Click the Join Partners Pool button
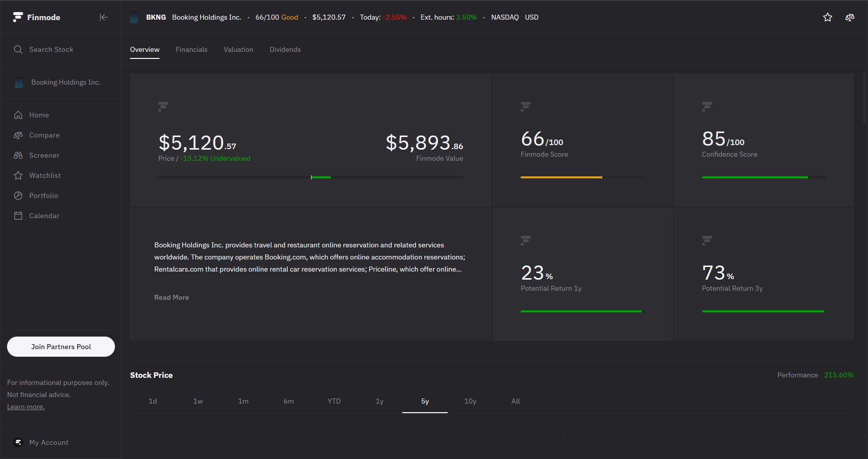The image size is (868, 459). click(61, 347)
